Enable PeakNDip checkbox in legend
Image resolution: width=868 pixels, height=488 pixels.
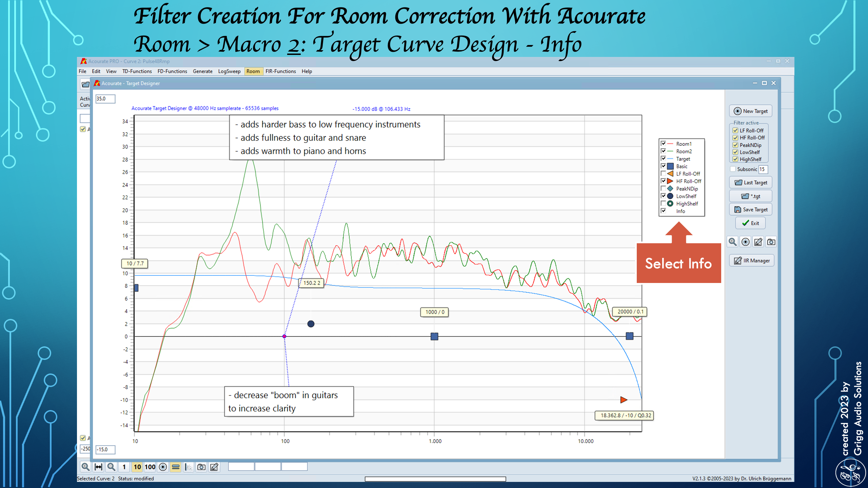point(663,188)
